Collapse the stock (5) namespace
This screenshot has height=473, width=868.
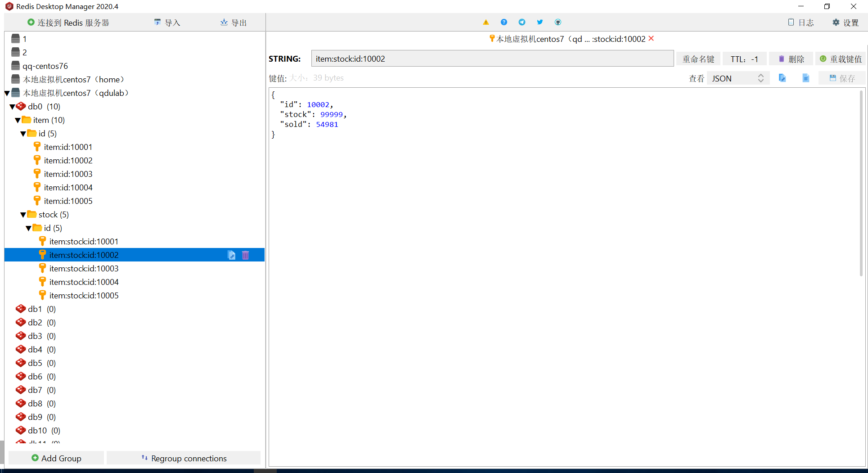click(23, 215)
